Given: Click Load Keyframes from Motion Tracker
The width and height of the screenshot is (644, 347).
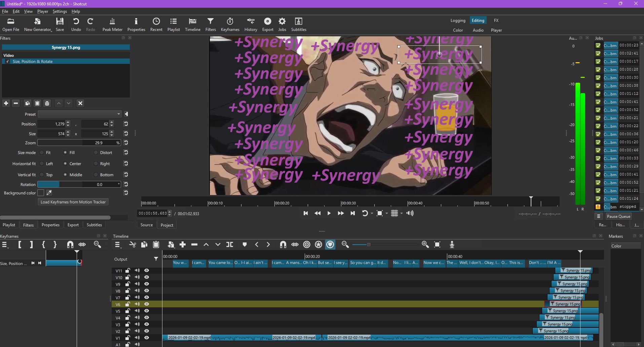Looking at the screenshot, I should click(73, 202).
